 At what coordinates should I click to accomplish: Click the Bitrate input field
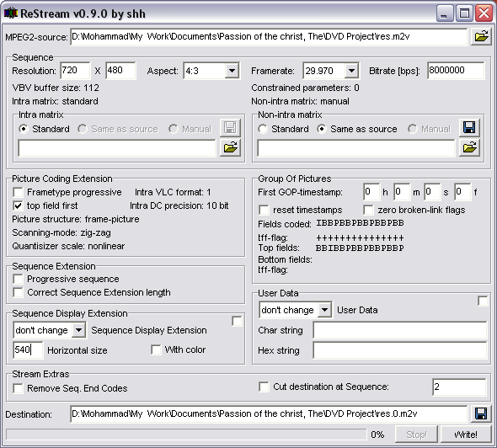click(456, 71)
